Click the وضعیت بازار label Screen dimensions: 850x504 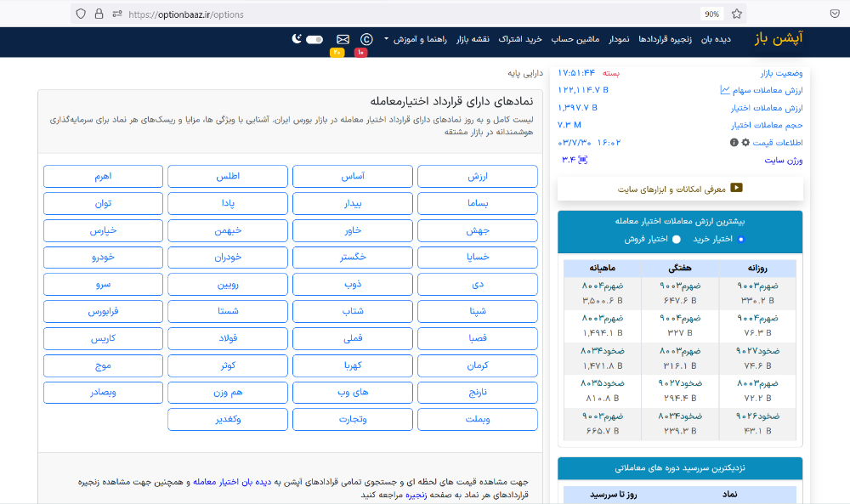click(x=781, y=73)
